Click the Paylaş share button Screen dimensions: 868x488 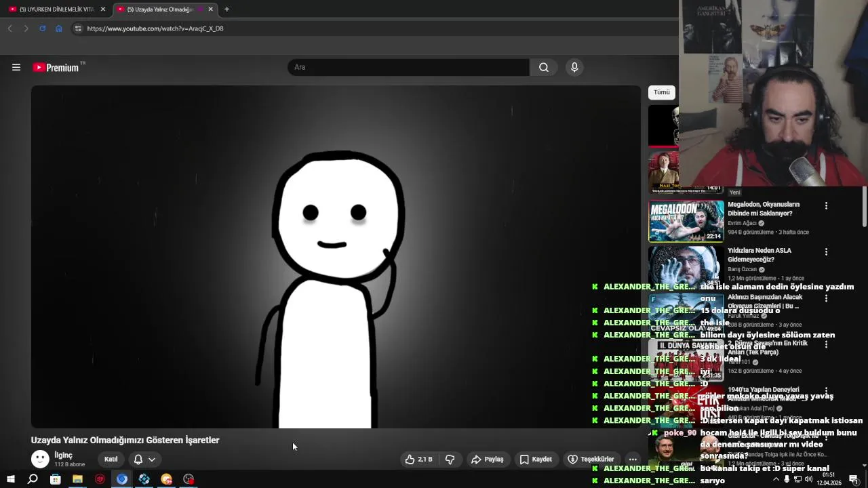(x=488, y=460)
